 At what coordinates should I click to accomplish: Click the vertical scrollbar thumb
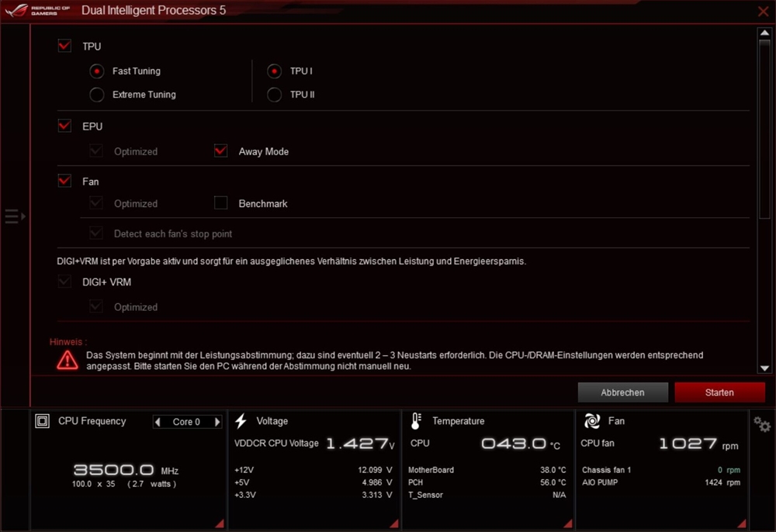[x=764, y=129]
